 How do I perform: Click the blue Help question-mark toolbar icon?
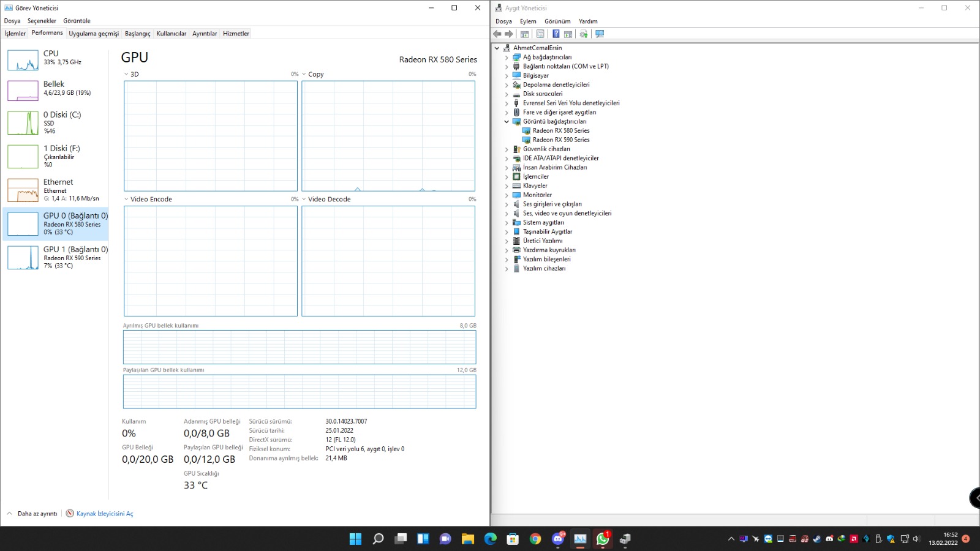coord(556,34)
